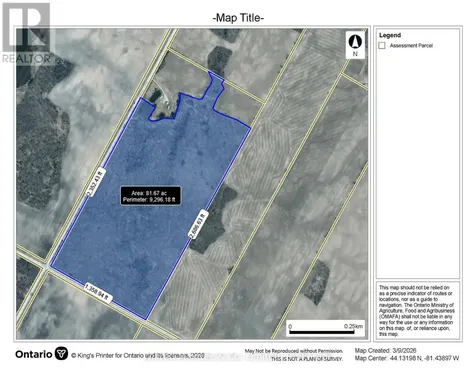Click the REALTOR logo watermark
Image resolution: width=476 pixels, height=374 pixels.
[26, 33]
